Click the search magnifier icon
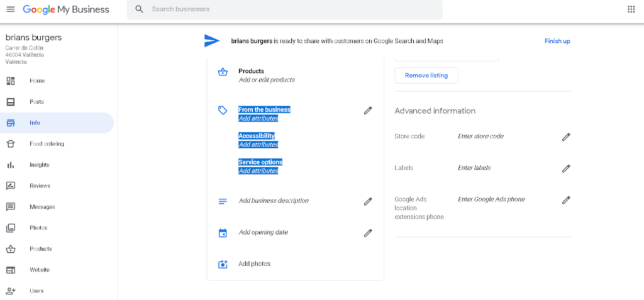The height and width of the screenshot is (300, 644). 139,9
